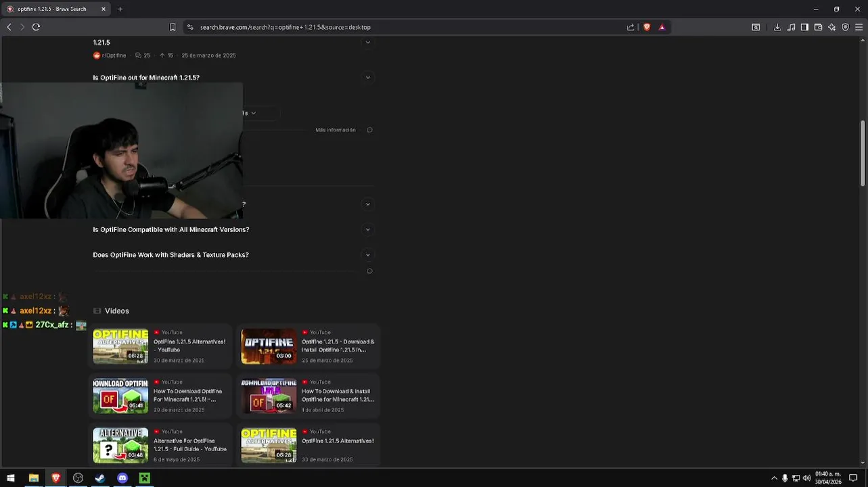This screenshot has height=487, width=868.
Task: Open the taskbar clock showing 01:40 a. m.
Action: pyautogui.click(x=828, y=478)
